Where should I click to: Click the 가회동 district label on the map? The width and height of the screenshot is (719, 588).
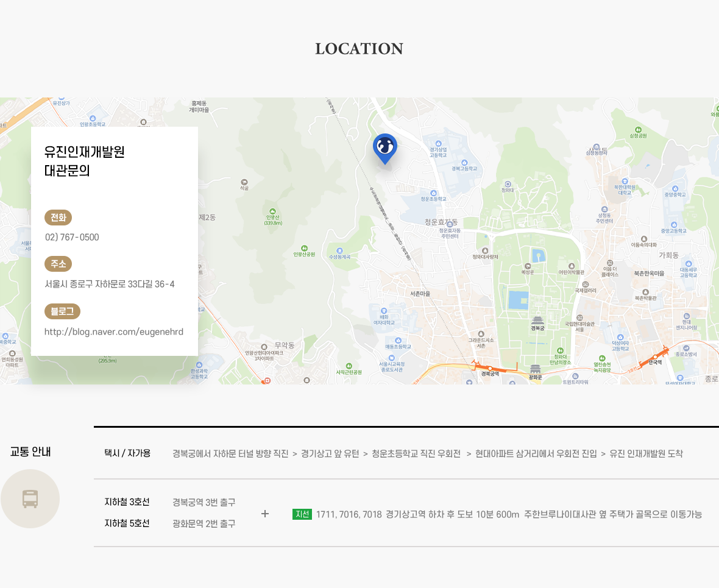[668, 255]
